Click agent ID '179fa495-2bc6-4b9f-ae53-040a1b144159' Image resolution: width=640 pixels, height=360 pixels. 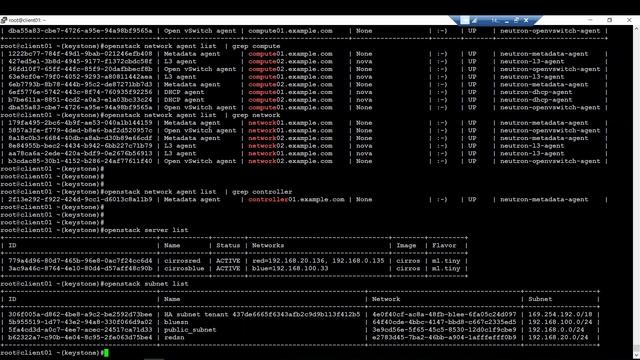click(x=80, y=123)
